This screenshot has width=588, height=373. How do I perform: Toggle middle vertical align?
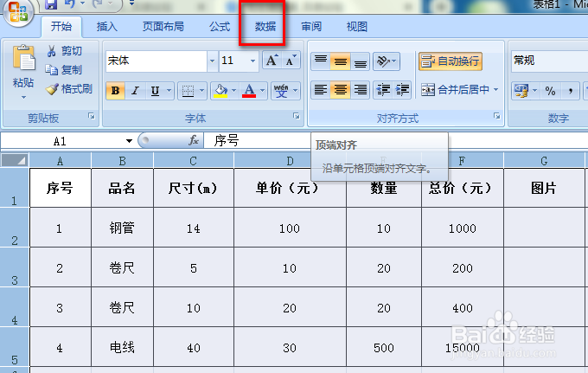[x=341, y=61]
